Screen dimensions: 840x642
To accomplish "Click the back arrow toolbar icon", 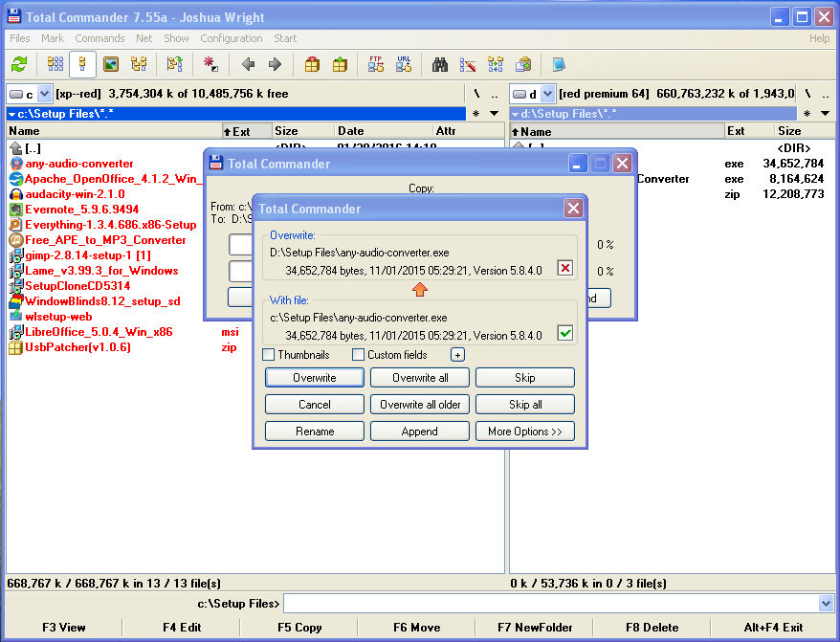I will [x=248, y=65].
